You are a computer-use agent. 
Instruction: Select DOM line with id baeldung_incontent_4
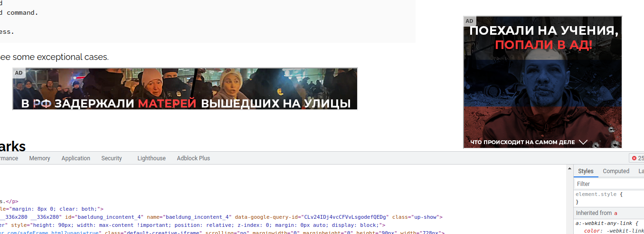[221, 217]
